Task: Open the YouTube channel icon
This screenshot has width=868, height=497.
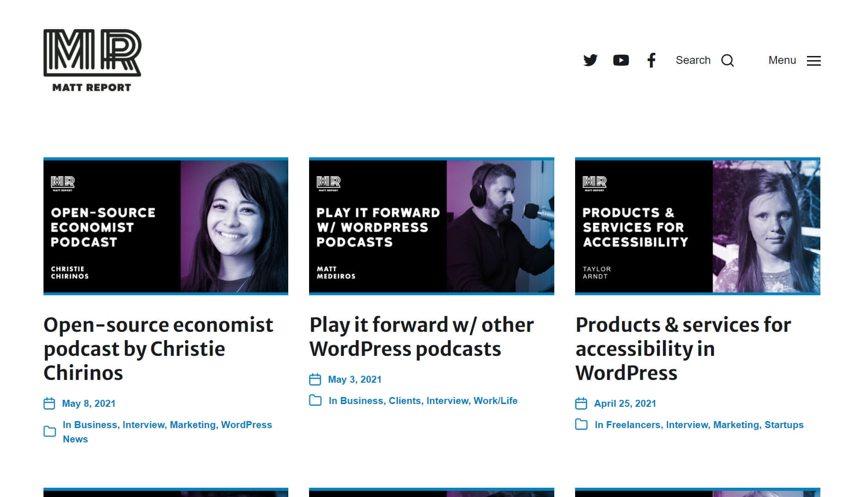Action: [621, 60]
